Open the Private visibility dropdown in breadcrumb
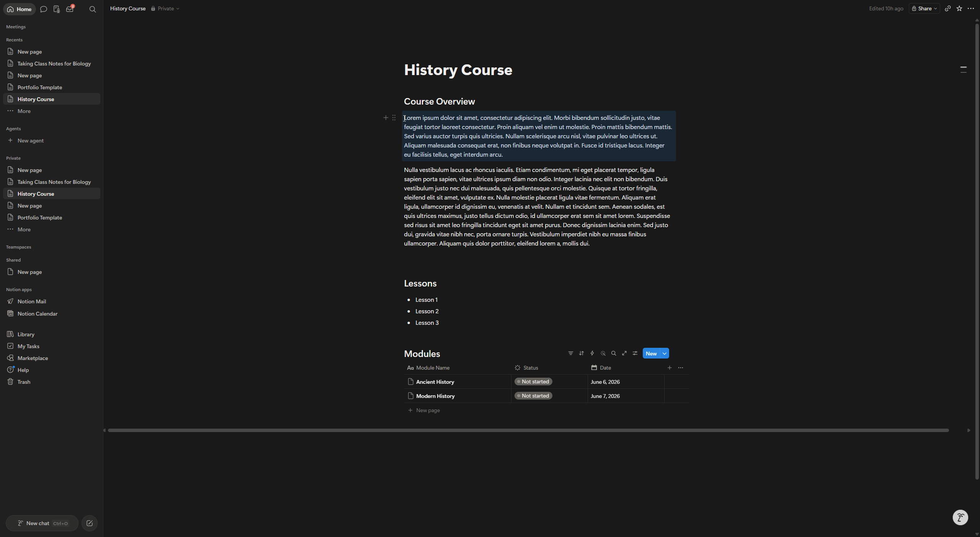Viewport: 980px width, 537px height. [x=165, y=8]
